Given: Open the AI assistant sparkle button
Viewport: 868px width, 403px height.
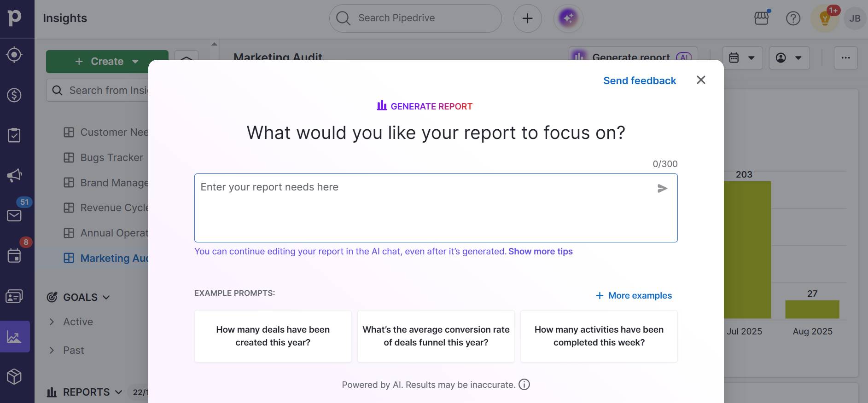Looking at the screenshot, I should pyautogui.click(x=568, y=18).
